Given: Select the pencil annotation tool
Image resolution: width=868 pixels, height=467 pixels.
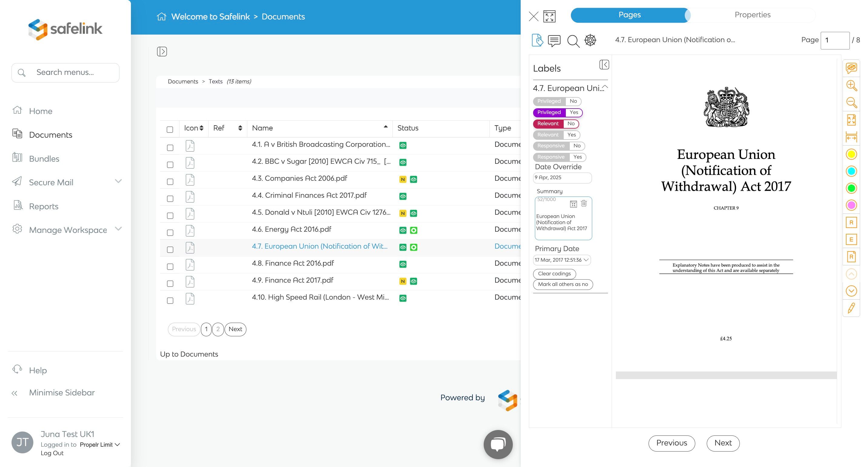Looking at the screenshot, I should coord(851,308).
